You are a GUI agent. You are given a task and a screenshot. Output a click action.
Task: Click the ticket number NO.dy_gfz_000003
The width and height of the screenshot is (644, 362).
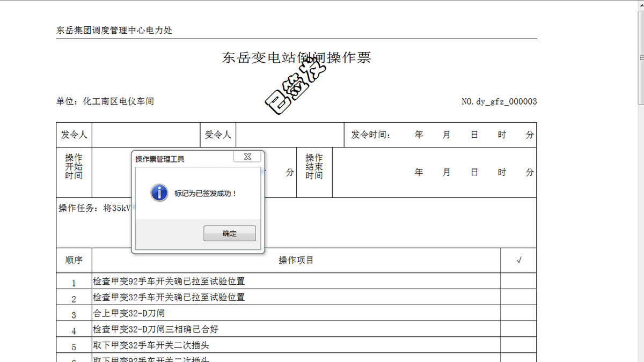(499, 101)
